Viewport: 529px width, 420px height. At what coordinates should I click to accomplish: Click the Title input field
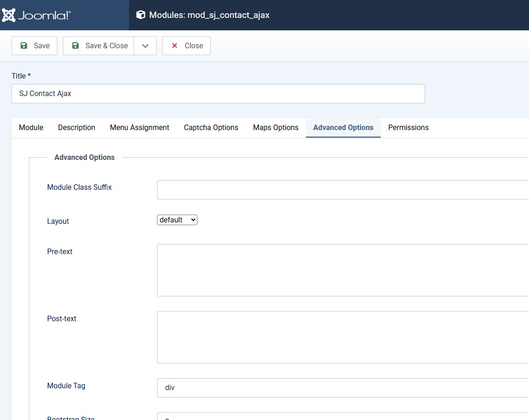[x=218, y=94]
